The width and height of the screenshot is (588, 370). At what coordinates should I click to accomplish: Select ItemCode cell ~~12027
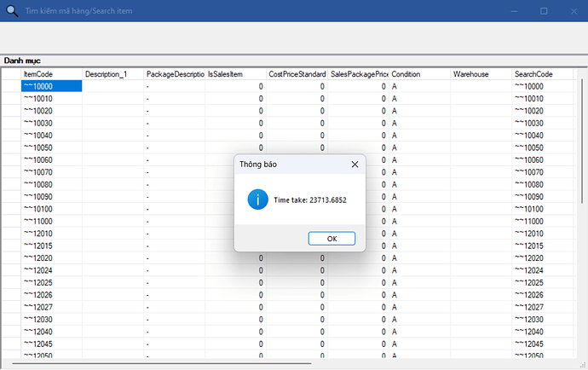click(x=51, y=307)
